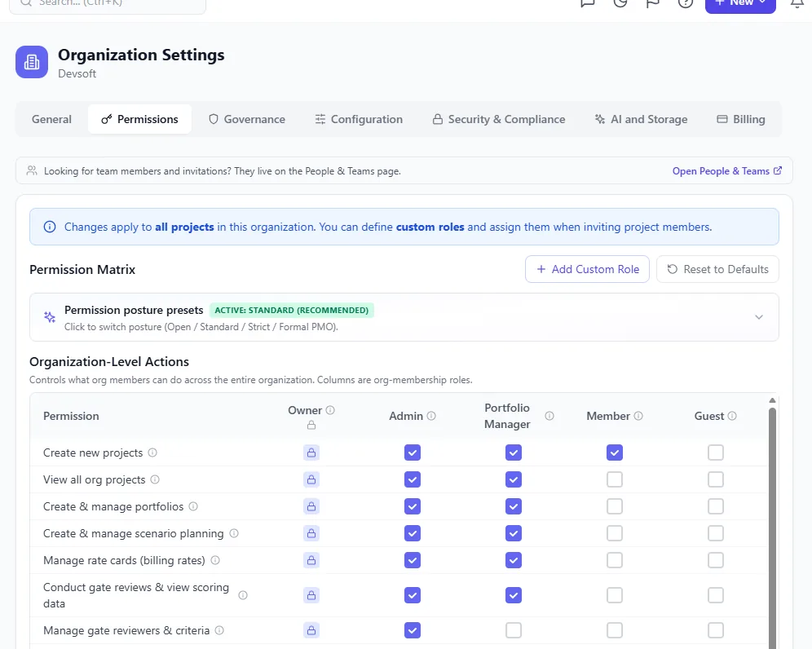Enable Member for Manage rate cards
Screen dimensions: 812x649
tap(615, 560)
